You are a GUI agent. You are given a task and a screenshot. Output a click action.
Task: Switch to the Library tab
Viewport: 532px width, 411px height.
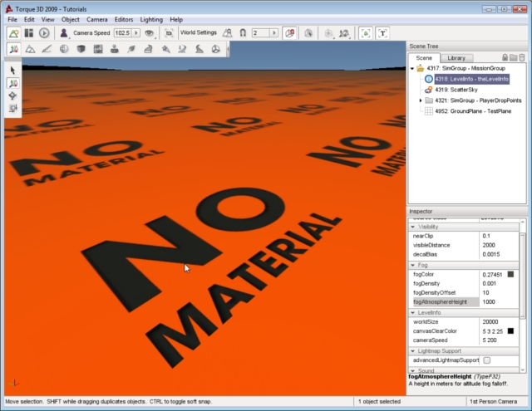point(456,58)
